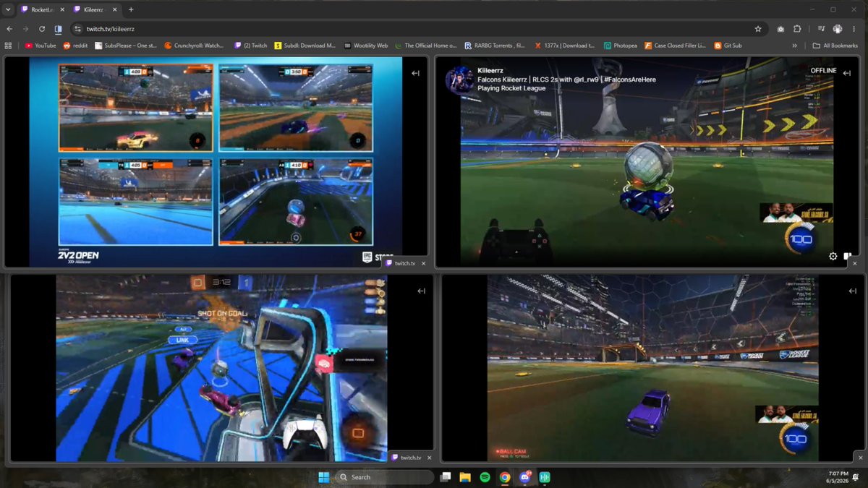
Task: Open the Chrome profile avatar
Action: [838, 29]
